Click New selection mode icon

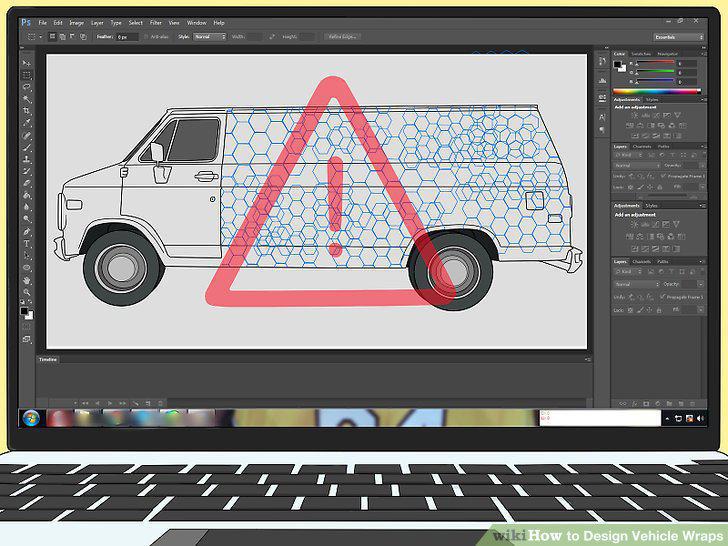pos(52,36)
